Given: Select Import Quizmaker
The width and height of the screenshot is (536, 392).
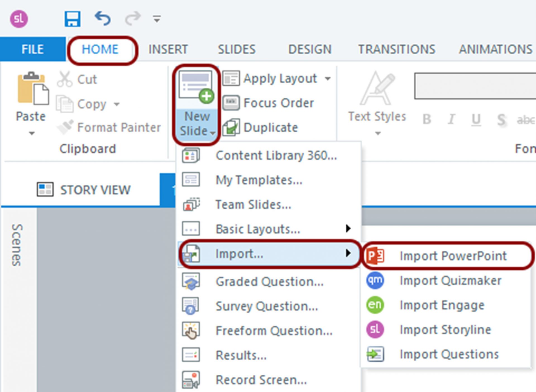Looking at the screenshot, I should [450, 281].
